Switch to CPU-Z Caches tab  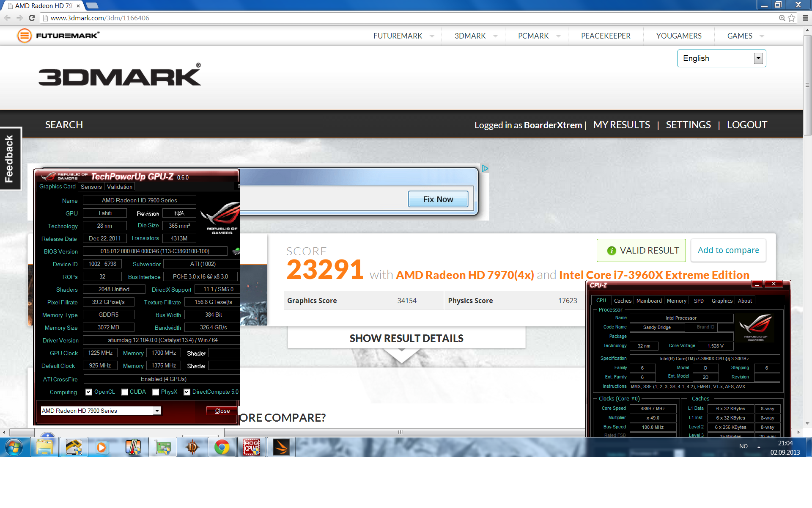coord(623,301)
